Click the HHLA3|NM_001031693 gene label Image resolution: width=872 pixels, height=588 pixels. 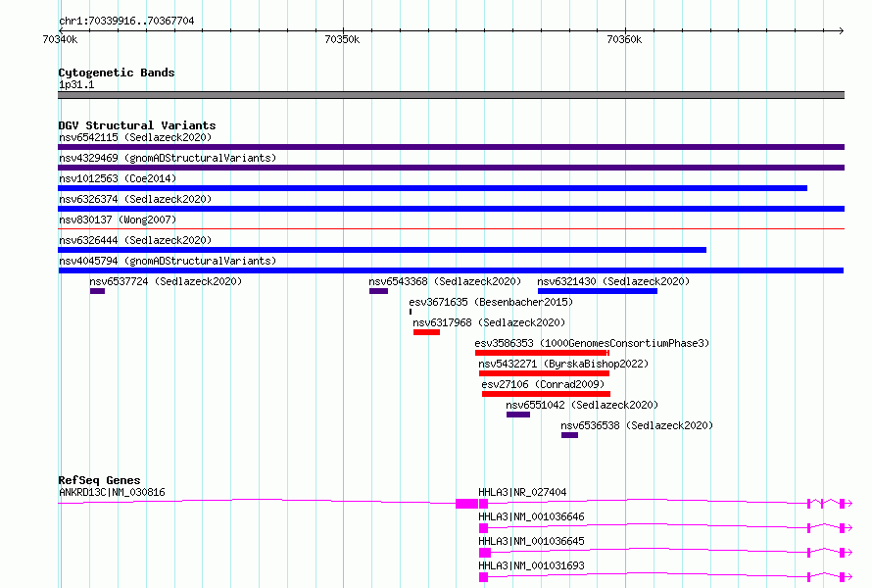(x=531, y=565)
